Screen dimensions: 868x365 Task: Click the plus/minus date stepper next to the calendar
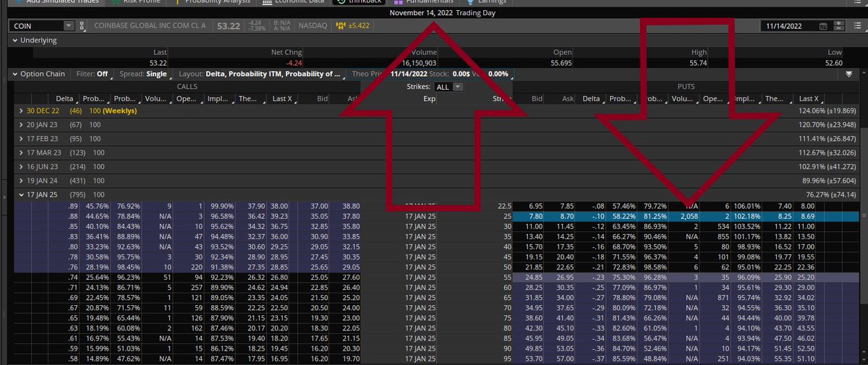click(x=839, y=26)
